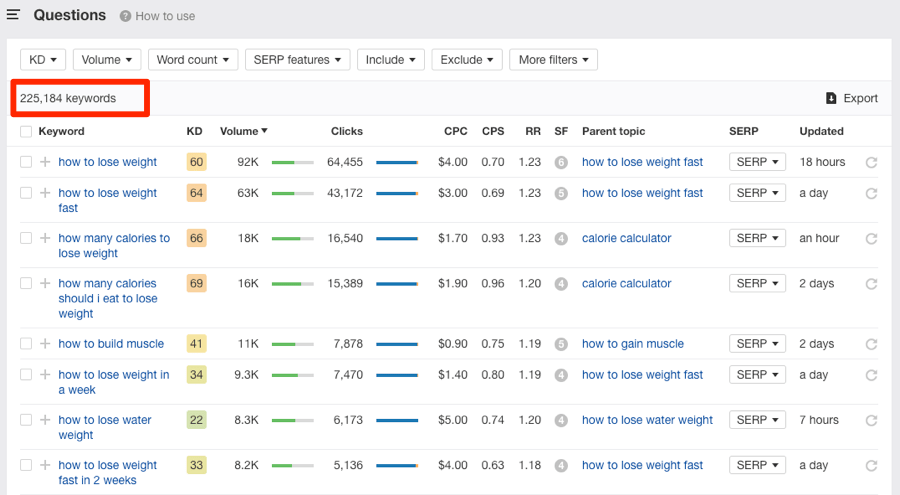The width and height of the screenshot is (900, 495).
Task: Refresh the 'how to lose weight' row
Action: (x=871, y=163)
